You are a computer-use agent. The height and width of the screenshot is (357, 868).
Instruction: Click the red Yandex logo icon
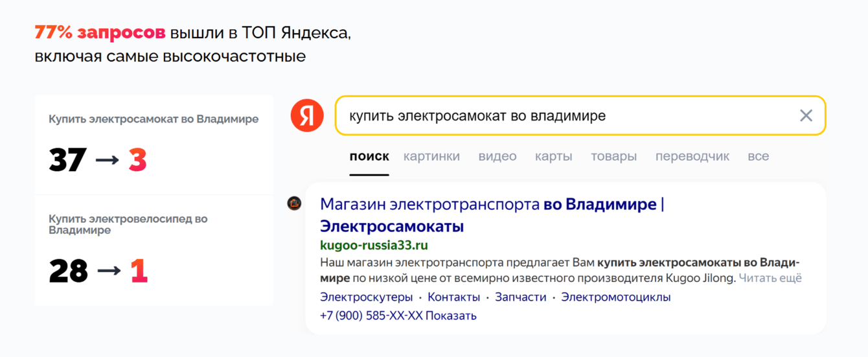point(307,116)
